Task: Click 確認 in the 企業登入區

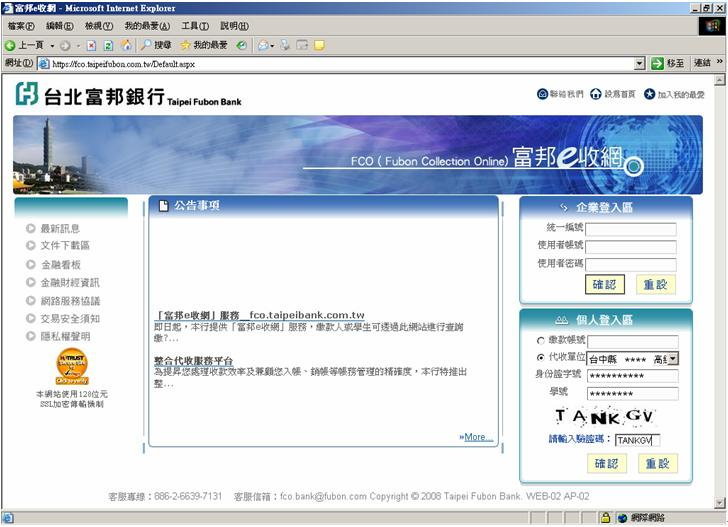Action: [605, 284]
